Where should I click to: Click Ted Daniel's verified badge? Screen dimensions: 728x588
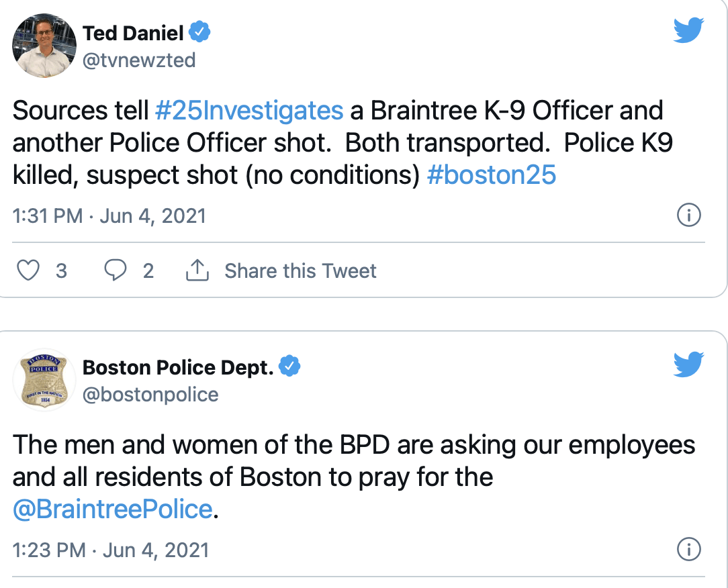pyautogui.click(x=199, y=32)
